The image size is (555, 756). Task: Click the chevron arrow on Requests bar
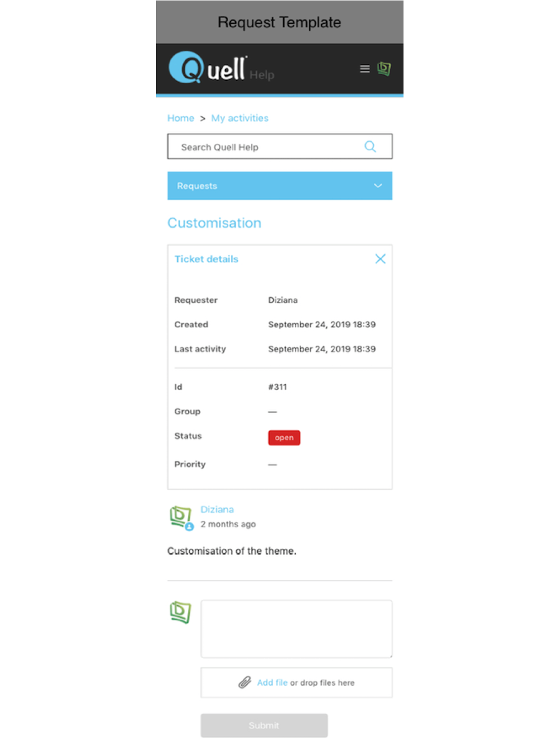coord(377,186)
